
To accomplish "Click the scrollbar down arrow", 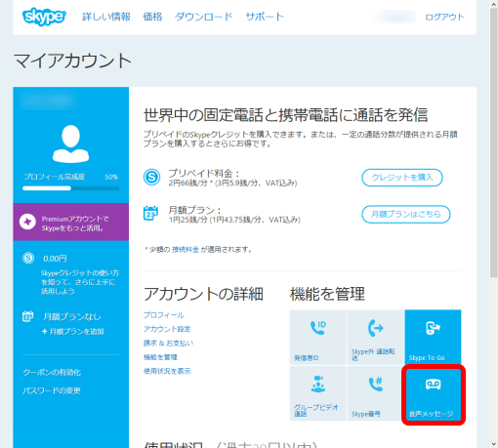I will coord(494,444).
